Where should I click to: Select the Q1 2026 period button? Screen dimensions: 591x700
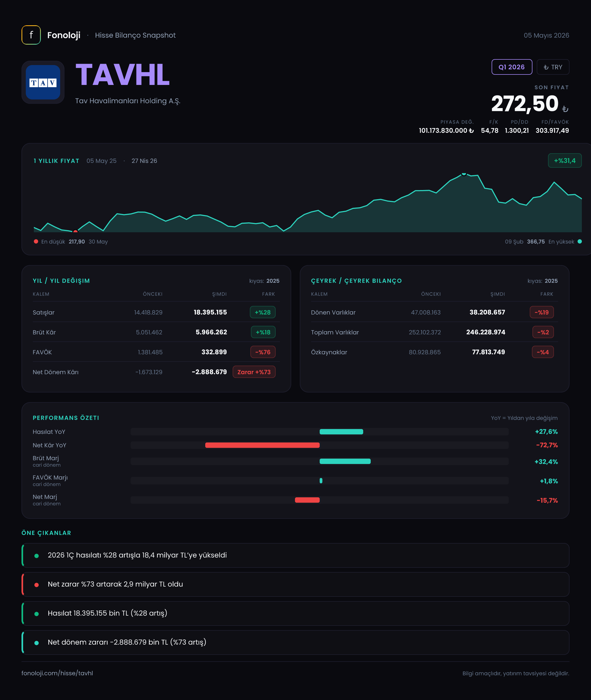(x=511, y=67)
